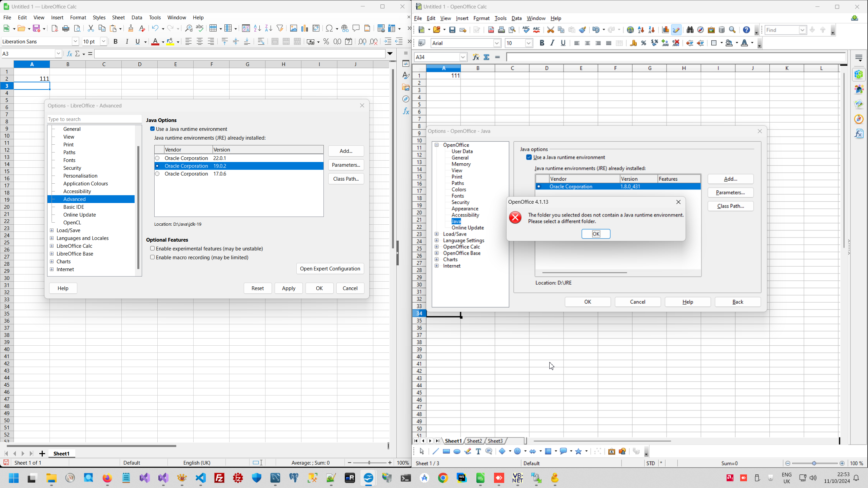Switch to Sheet2 tab in OpenOffice
This screenshot has height=488, width=868.
tap(474, 441)
